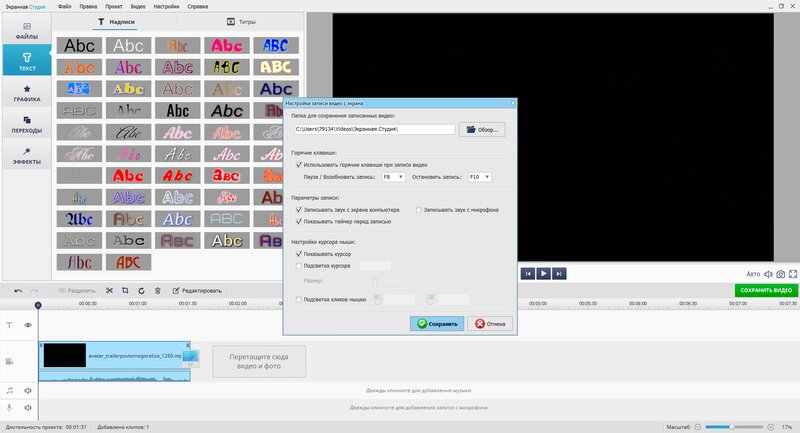Toggle Показывать таймер перед записью checkbox

[299, 221]
